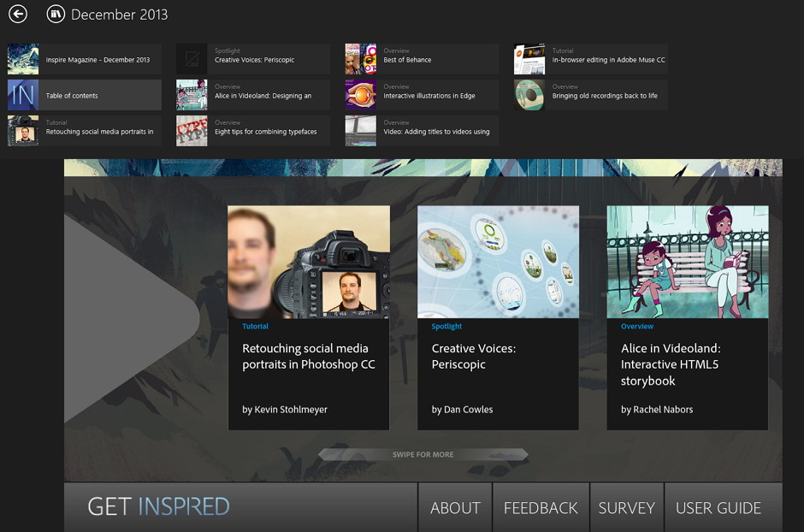Open the Table of contents tile
The width and height of the screenshot is (804, 532).
(85, 95)
